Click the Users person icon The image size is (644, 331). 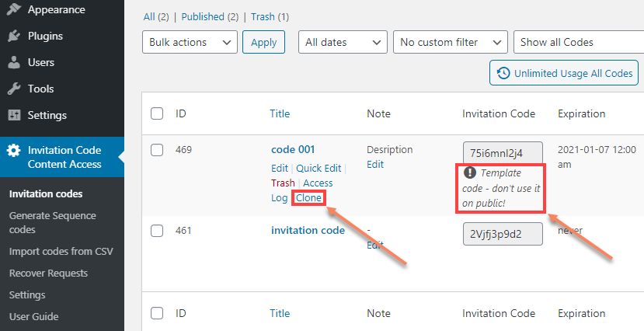(x=14, y=62)
